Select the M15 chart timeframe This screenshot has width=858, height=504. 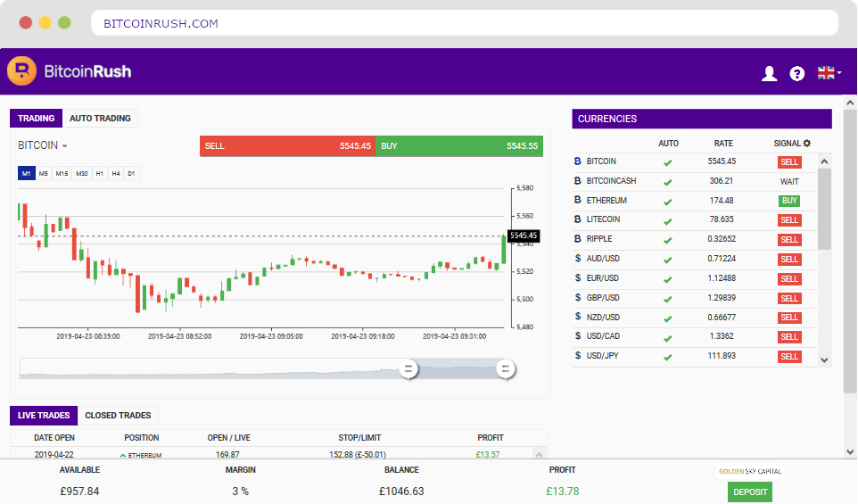tap(62, 173)
